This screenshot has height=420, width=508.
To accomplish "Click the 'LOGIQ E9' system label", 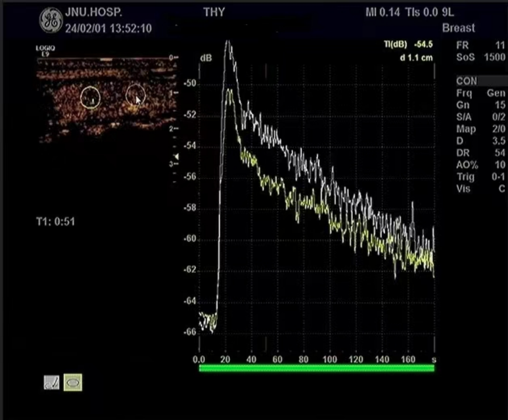I will click(45, 51).
